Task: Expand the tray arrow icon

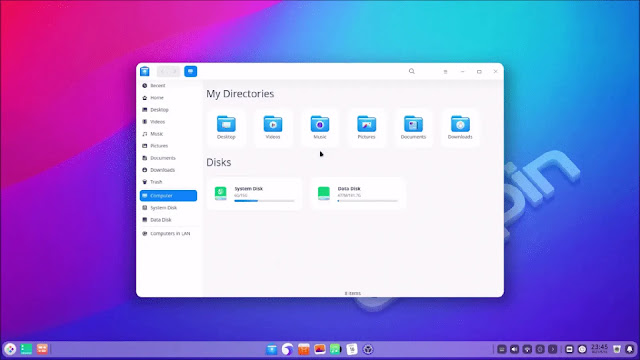Action: point(553,349)
